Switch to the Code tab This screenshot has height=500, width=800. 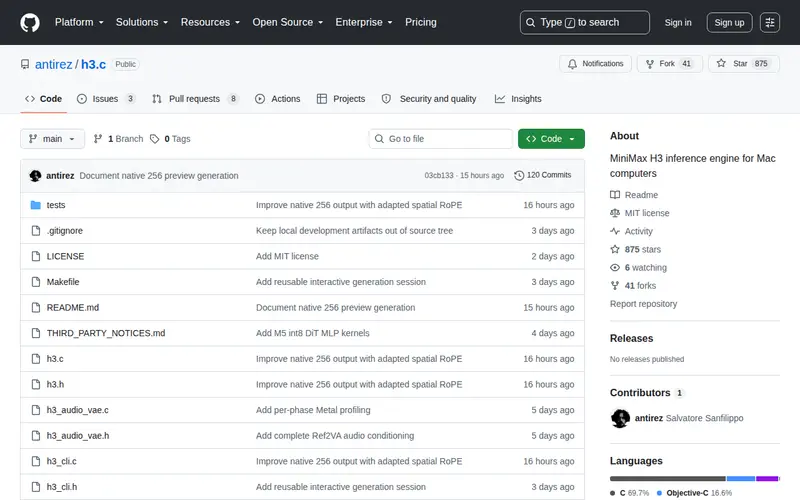tap(43, 99)
